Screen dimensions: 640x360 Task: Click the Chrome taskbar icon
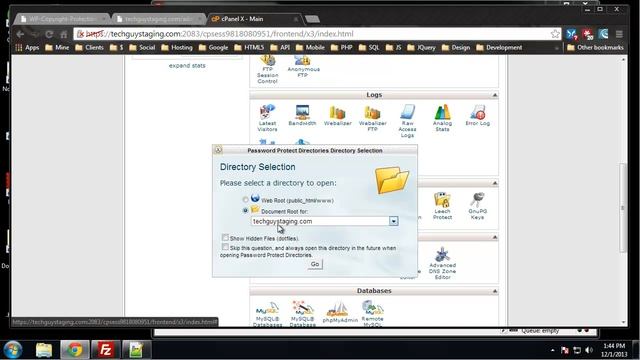tap(75, 350)
